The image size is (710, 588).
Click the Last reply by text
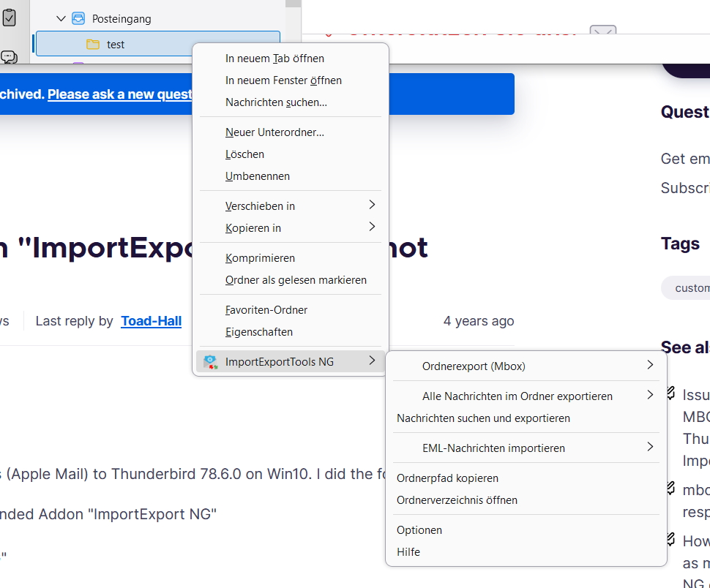pyautogui.click(x=74, y=321)
